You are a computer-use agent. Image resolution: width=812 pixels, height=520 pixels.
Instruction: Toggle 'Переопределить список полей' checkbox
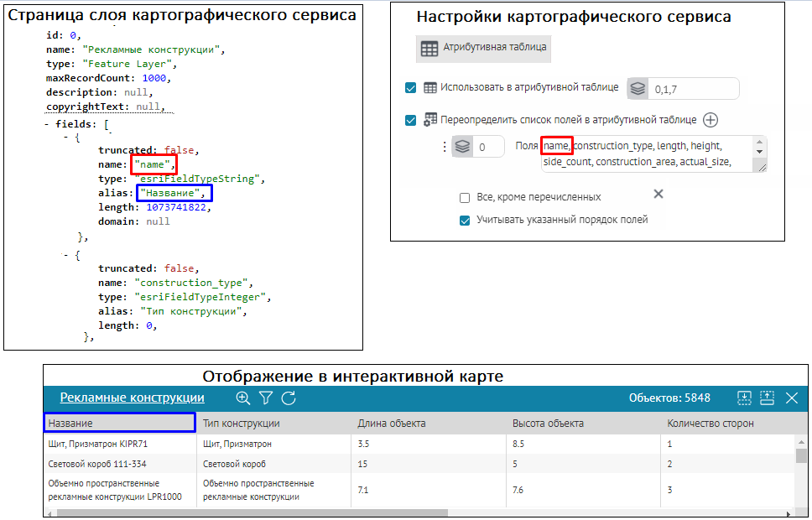[x=411, y=120]
